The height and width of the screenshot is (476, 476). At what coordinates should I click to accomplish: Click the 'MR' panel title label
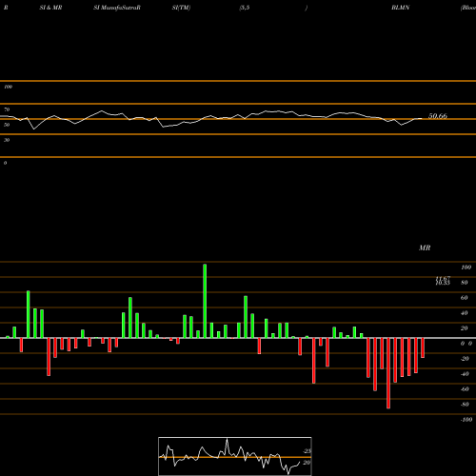click(x=425, y=248)
